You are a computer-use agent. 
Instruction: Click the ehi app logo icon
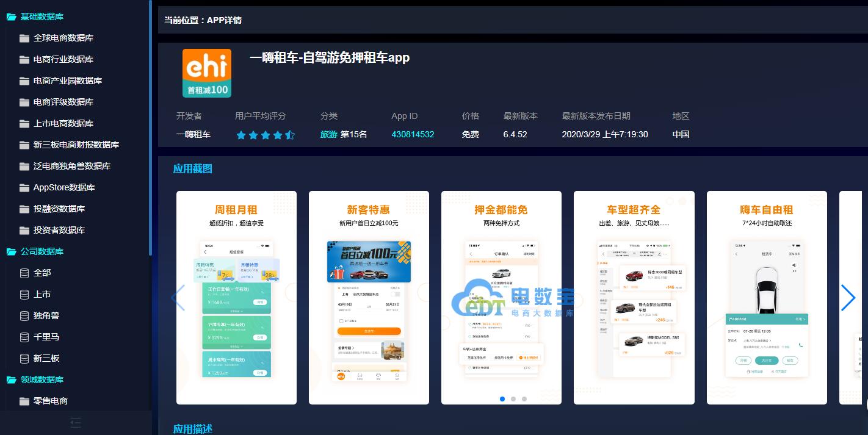[x=207, y=73]
